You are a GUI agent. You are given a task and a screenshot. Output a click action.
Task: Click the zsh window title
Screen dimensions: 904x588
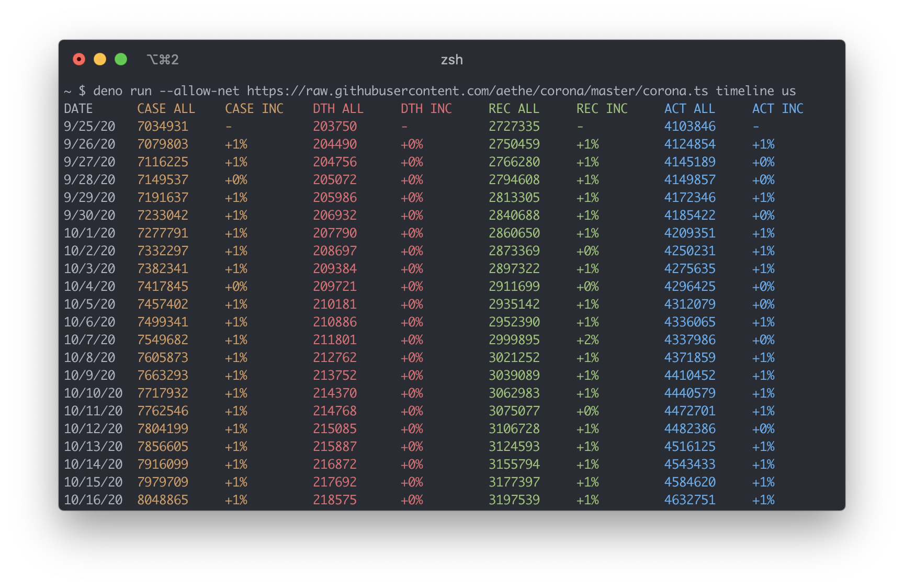[x=452, y=60]
